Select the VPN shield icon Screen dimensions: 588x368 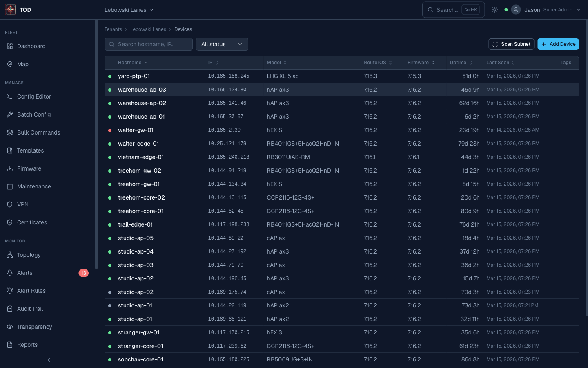click(x=9, y=204)
